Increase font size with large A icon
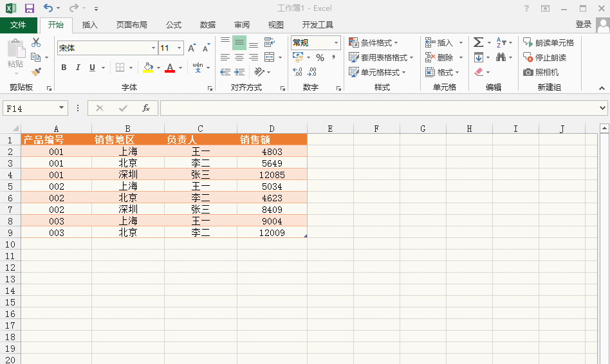 191,48
